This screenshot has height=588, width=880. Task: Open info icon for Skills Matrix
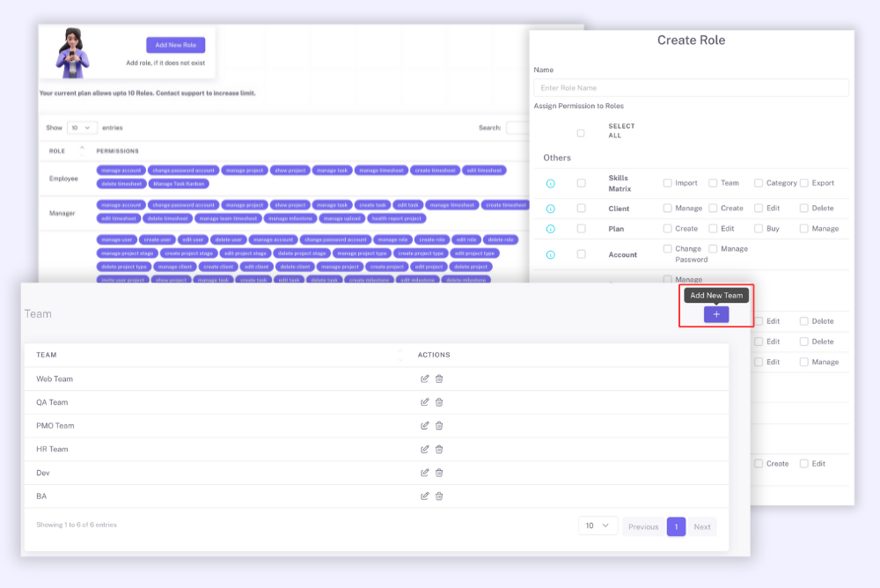(x=551, y=184)
